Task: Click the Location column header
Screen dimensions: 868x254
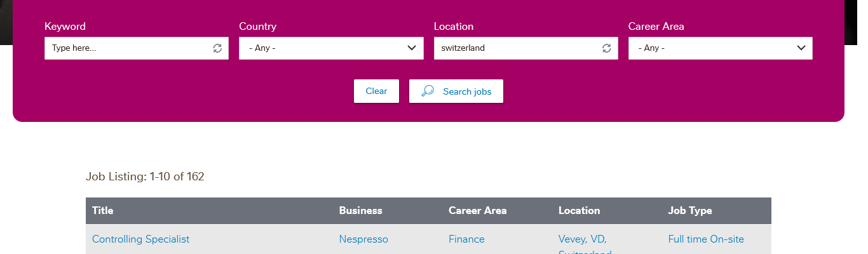Action: 579,211
